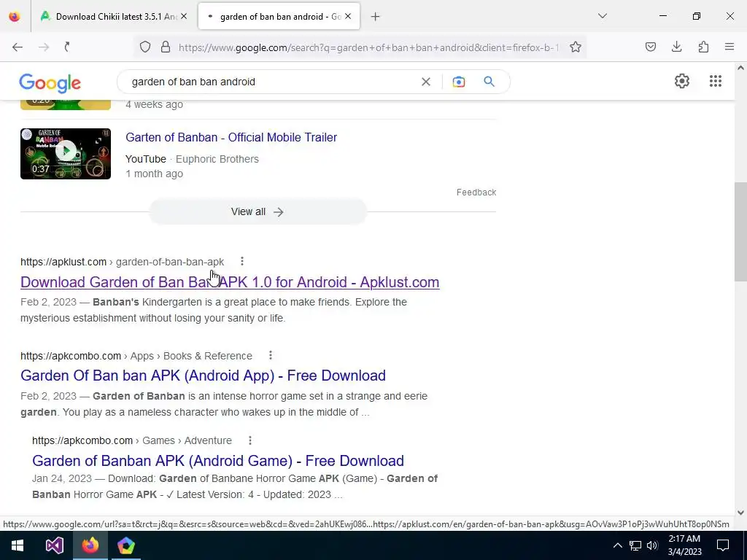The height and width of the screenshot is (560, 747).
Task: Click the URL address bar
Action: pos(368,47)
